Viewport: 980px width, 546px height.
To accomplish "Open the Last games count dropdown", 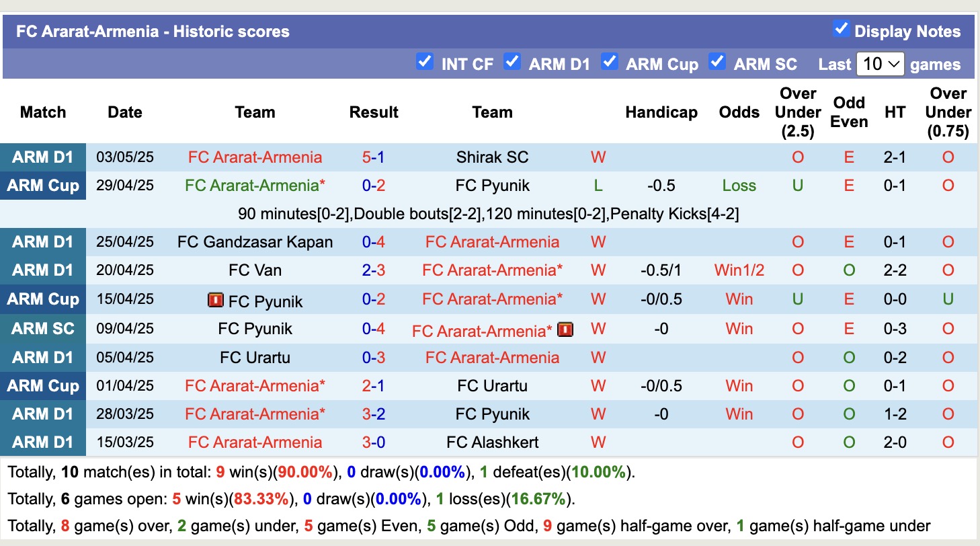I will tap(881, 64).
